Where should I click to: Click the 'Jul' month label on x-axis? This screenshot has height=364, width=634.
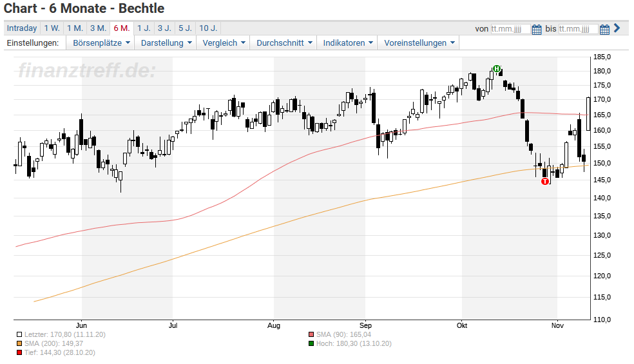[173, 325]
